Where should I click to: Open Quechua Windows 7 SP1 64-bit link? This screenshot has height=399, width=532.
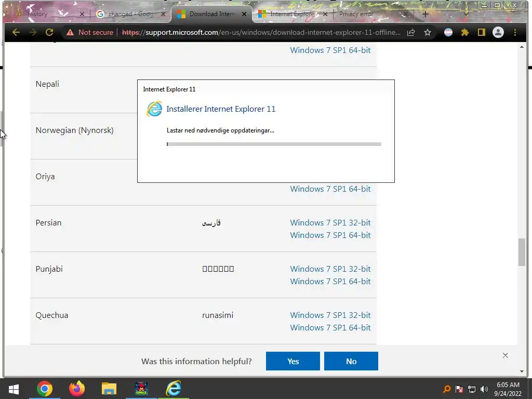pyautogui.click(x=330, y=327)
